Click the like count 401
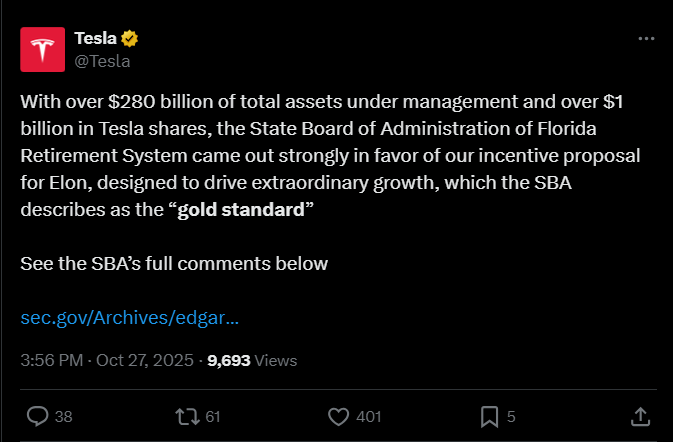 [368, 417]
